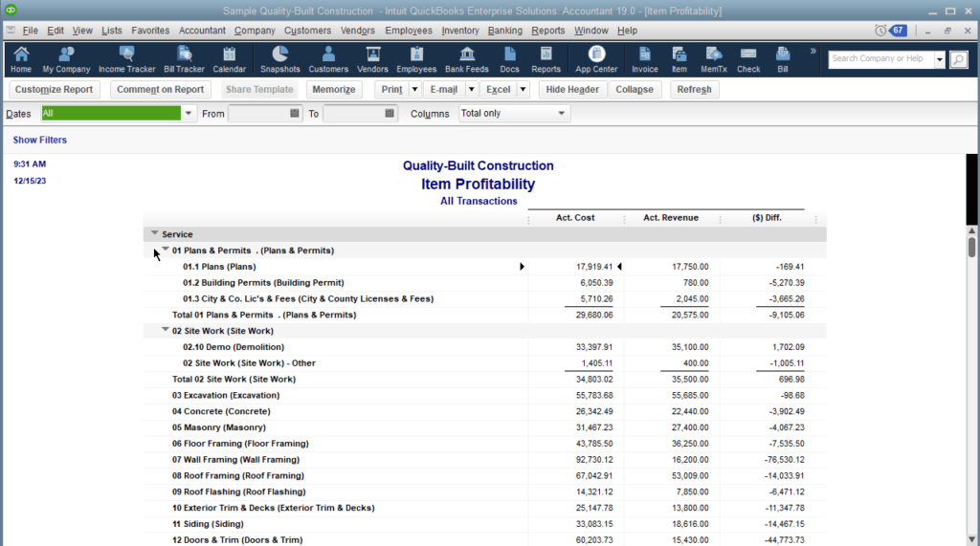Open Excel dropdown arrow

(x=523, y=89)
